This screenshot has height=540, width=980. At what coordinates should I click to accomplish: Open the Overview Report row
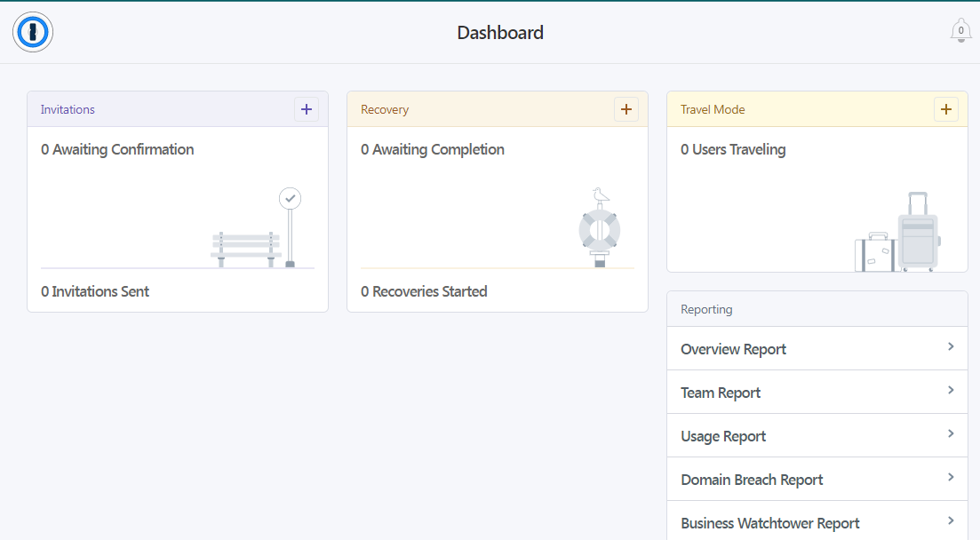pyautogui.click(x=817, y=349)
